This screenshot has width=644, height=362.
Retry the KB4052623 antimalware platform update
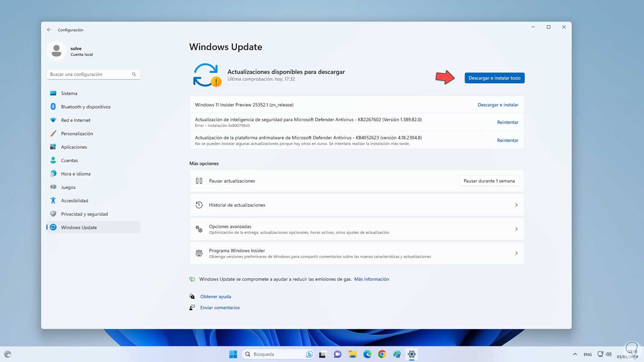click(x=507, y=140)
